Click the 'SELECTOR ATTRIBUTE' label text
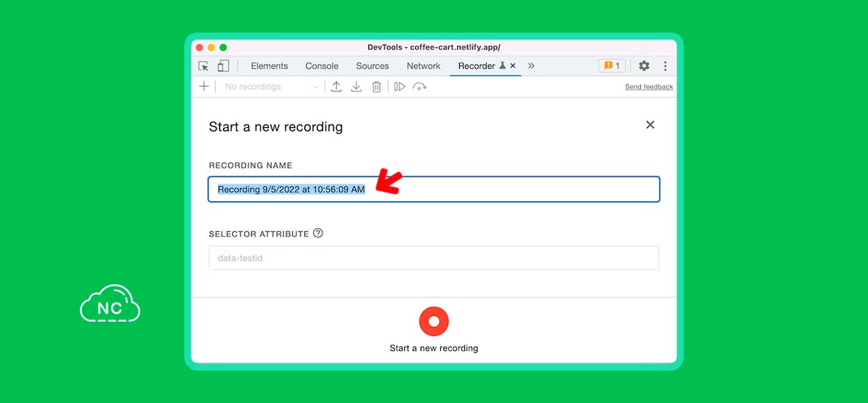Viewport: 868px width, 403px height. 259,234
